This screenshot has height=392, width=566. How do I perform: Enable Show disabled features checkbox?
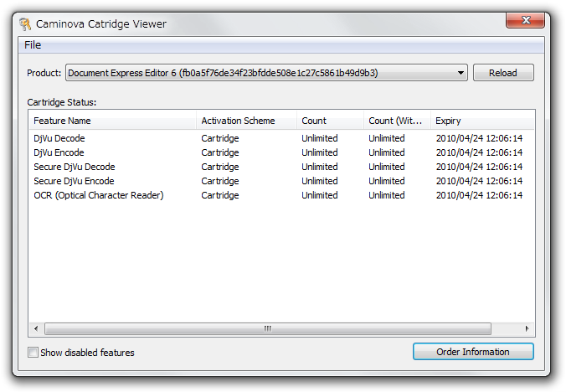point(33,353)
